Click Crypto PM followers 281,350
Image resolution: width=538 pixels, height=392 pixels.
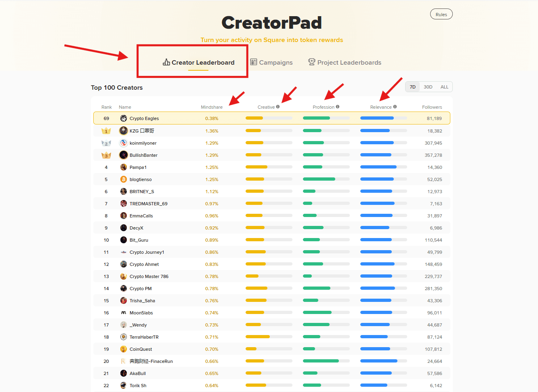(x=433, y=289)
